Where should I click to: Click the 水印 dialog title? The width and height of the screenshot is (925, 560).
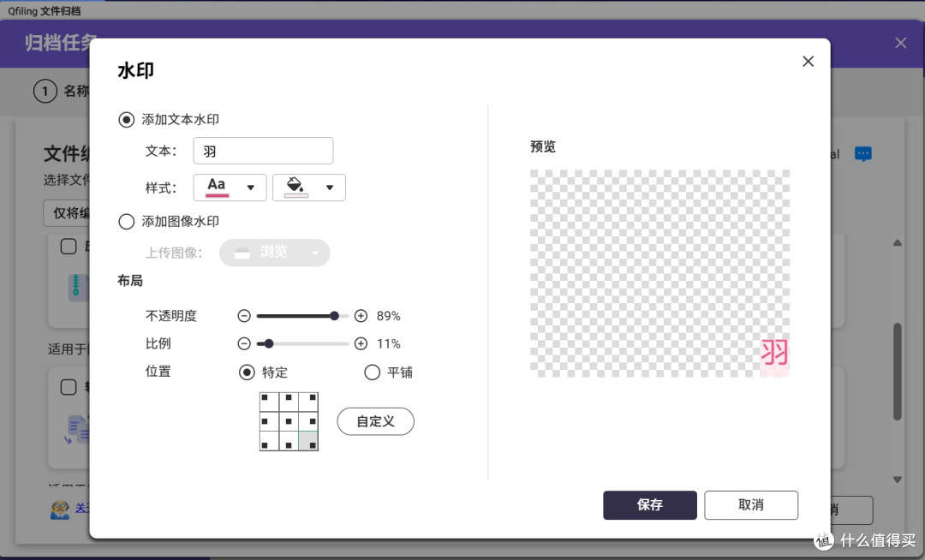point(135,71)
